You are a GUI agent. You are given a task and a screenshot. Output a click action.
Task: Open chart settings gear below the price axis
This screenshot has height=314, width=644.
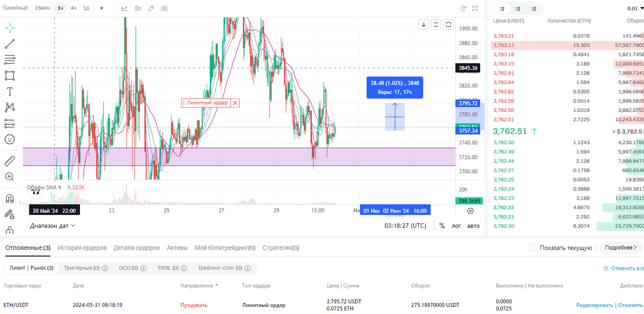[470, 211]
